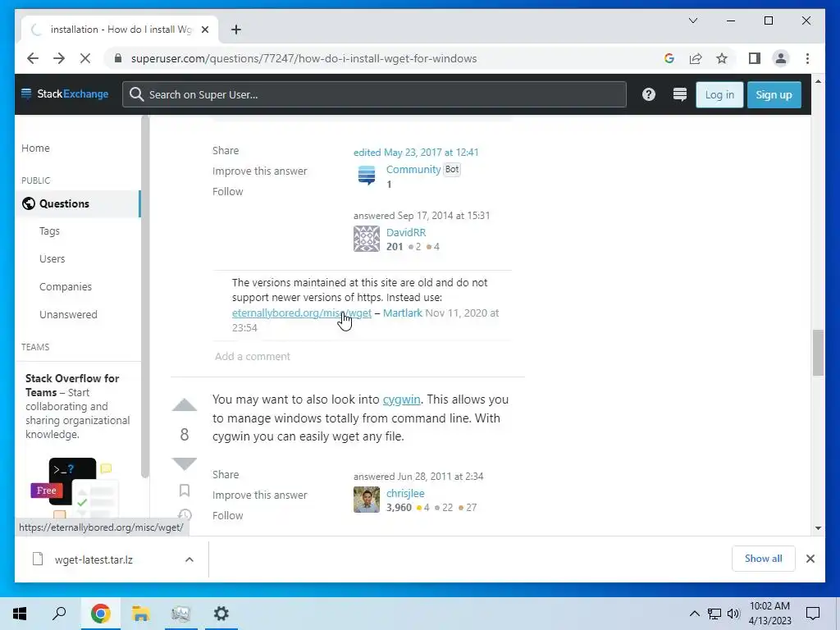Open the Super User help icon
Screen dimensions: 840x630
pyautogui.click(x=649, y=94)
